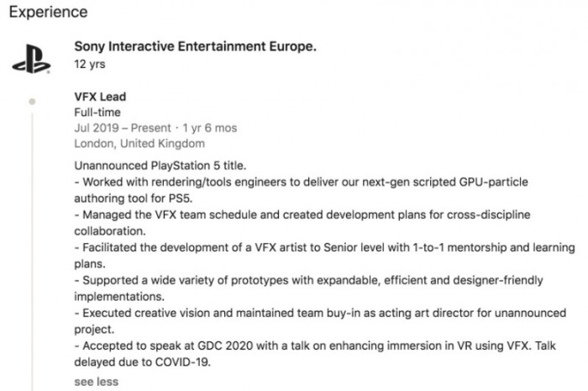The height and width of the screenshot is (391, 588).
Task: Click the timeline dot beside VFX Lead
Action: pos(32,101)
